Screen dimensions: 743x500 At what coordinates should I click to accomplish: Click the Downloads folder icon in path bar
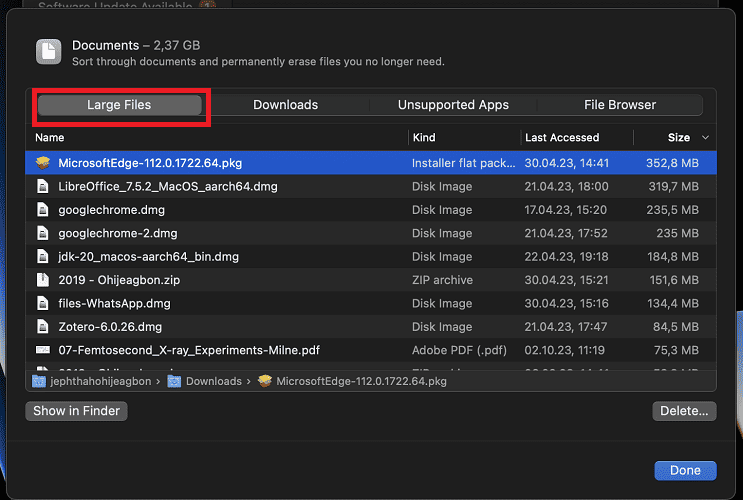coord(175,381)
